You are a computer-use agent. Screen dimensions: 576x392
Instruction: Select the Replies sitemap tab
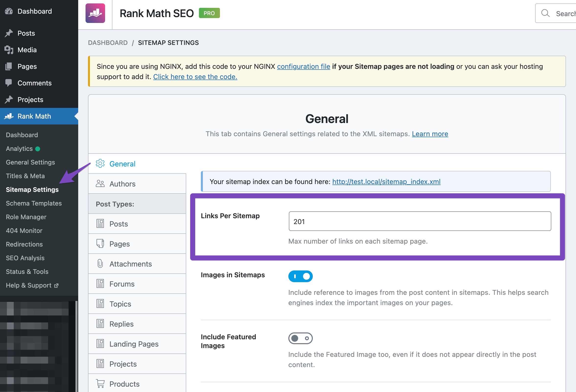coord(137,324)
